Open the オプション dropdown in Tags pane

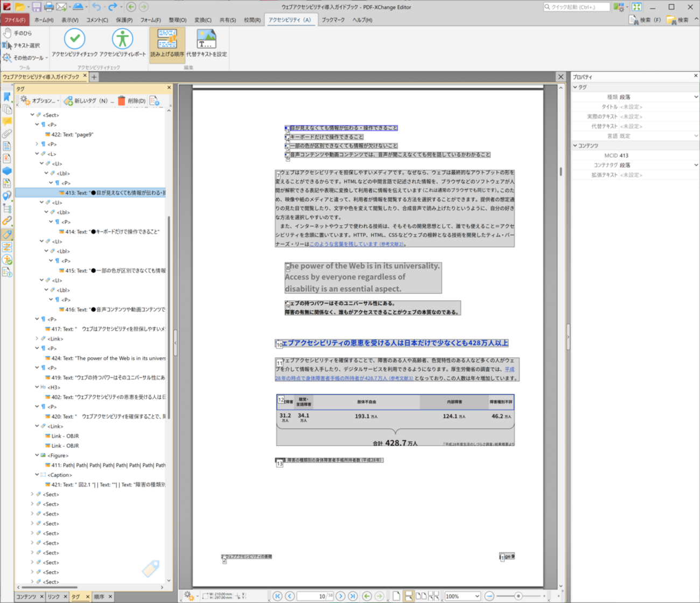tap(40, 101)
